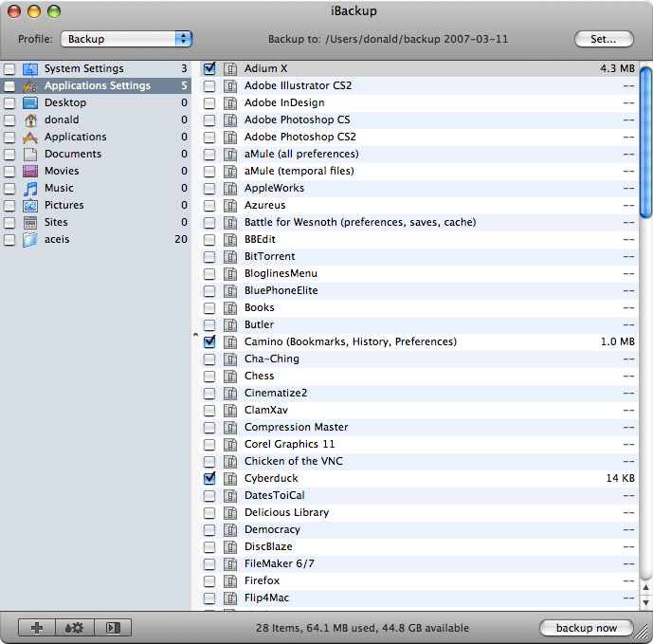This screenshot has width=653, height=644.
Task: Check the aceis category checkbox
Action: 9,240
